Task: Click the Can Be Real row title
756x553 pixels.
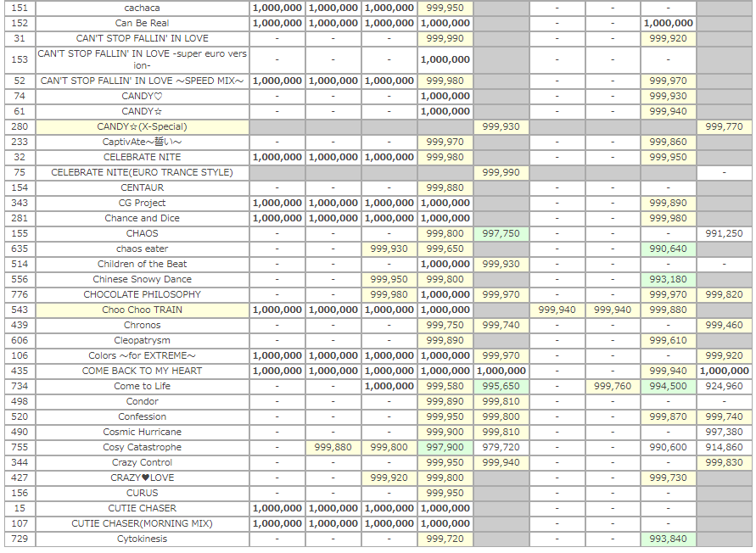Action: 143,23
